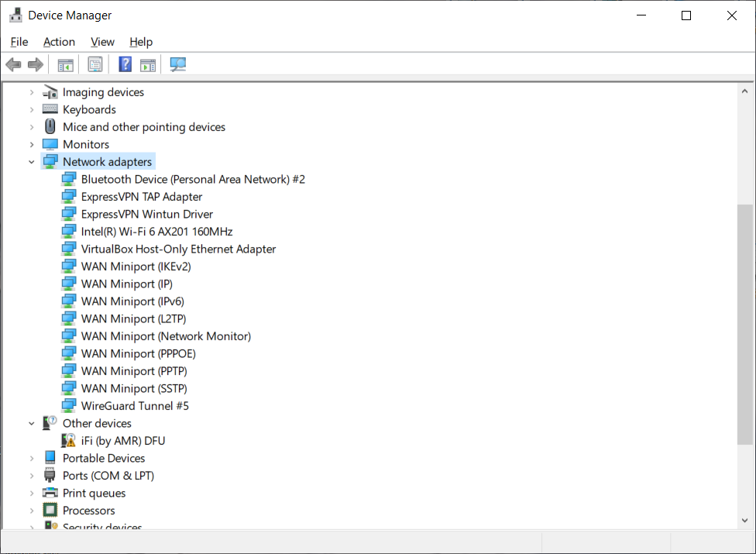Screen dimensions: 756x554
Task: Click the Show/Hide Console Tree icon
Action: (x=66, y=64)
